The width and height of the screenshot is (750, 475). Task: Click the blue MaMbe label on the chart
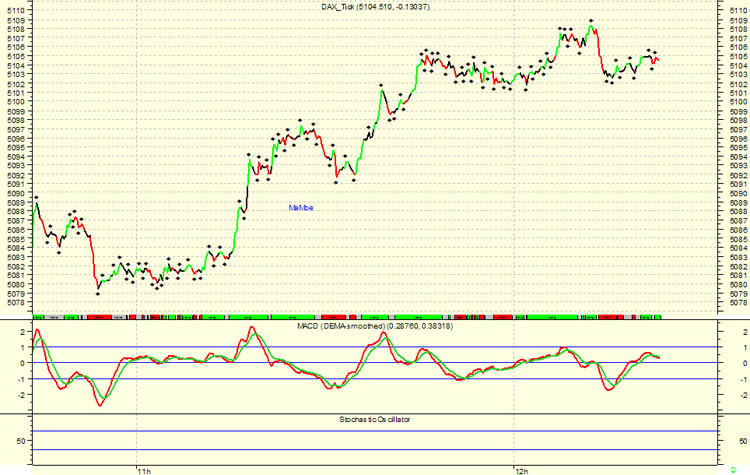[301, 208]
